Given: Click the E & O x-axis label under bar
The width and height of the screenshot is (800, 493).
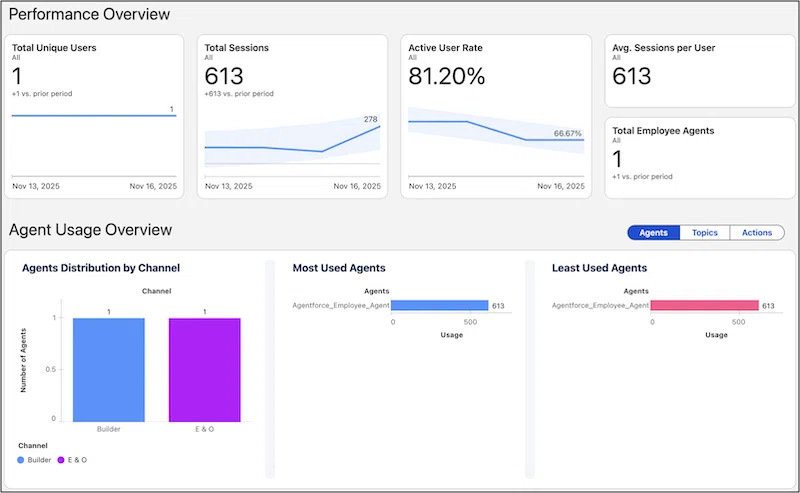Looking at the screenshot, I should 205,429.
